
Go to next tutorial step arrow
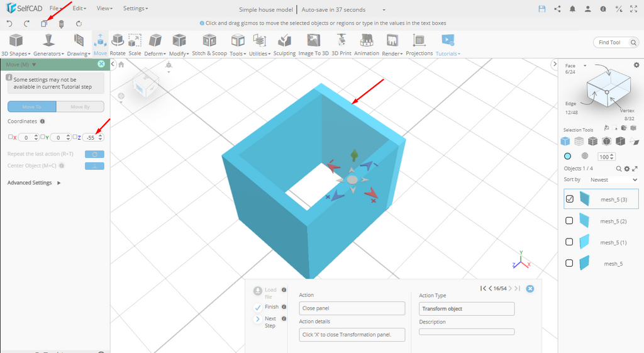coord(510,288)
